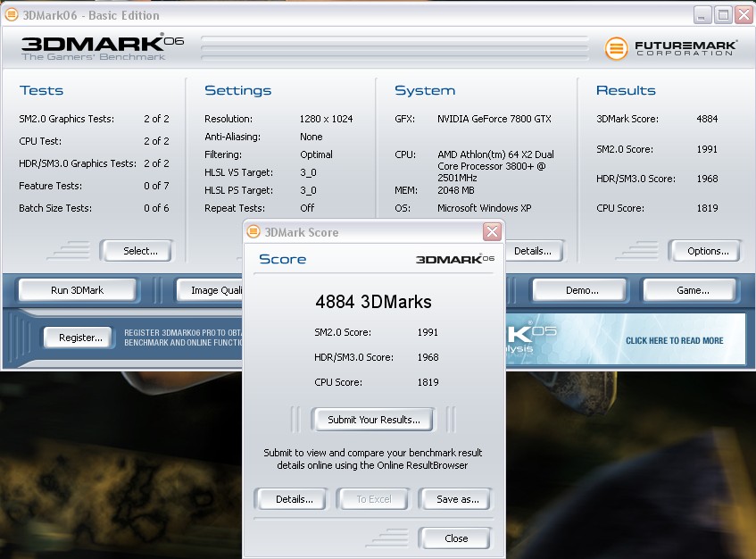The image size is (756, 559).
Task: Click the Futuremark orange logo icon
Action: coord(616,48)
